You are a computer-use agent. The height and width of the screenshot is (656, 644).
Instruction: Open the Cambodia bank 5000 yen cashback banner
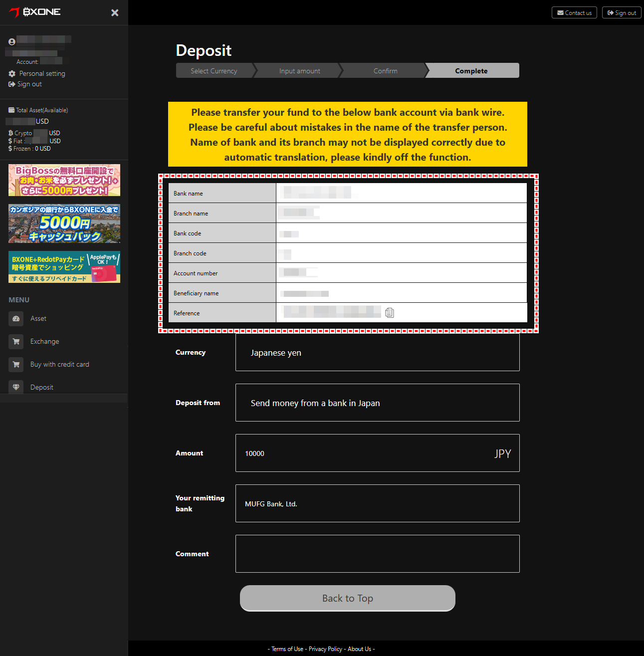[64, 223]
